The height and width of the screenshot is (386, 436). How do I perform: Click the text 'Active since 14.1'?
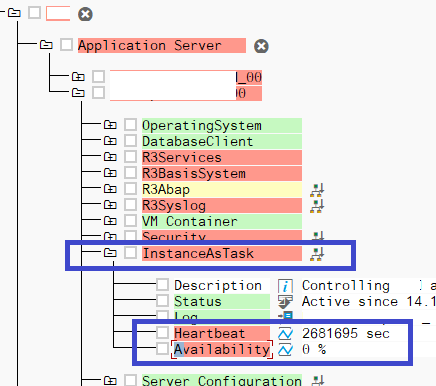[x=369, y=301]
